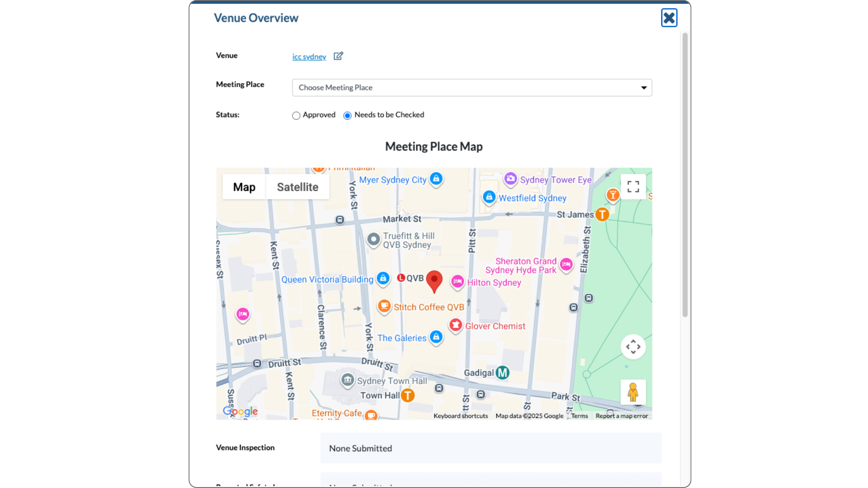This screenshot has height=488, width=868.
Task: Switch to Map view tab
Action: tap(244, 187)
